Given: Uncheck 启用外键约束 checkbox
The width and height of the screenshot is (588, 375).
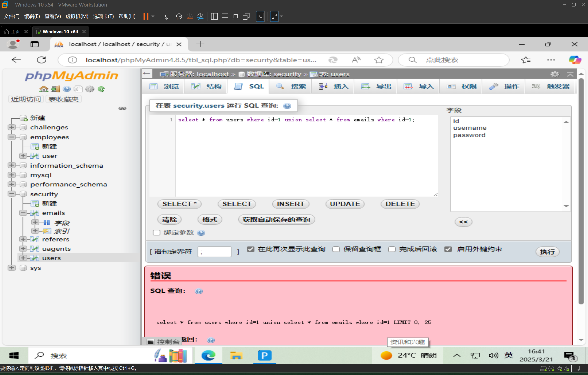Looking at the screenshot, I should coord(448,249).
